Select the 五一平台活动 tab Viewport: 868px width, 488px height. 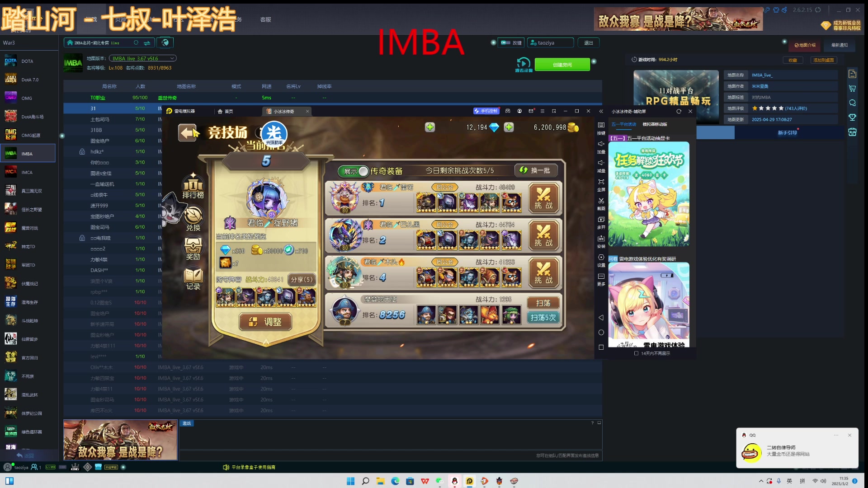[623, 124]
